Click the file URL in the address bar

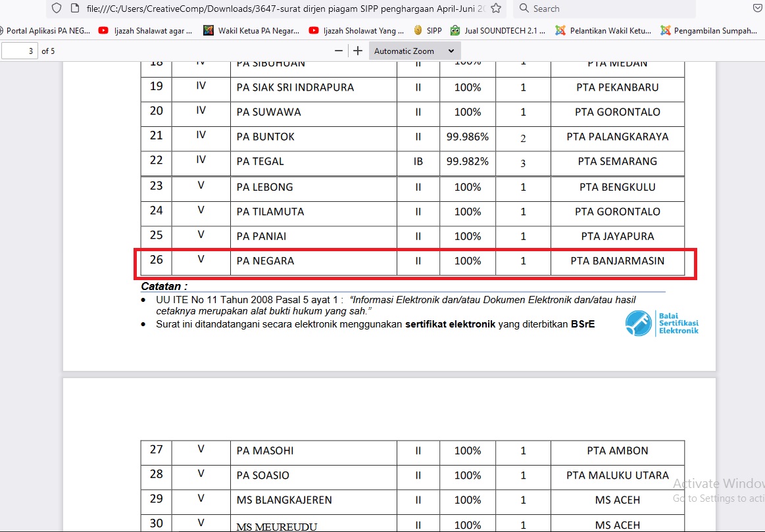tap(285, 9)
